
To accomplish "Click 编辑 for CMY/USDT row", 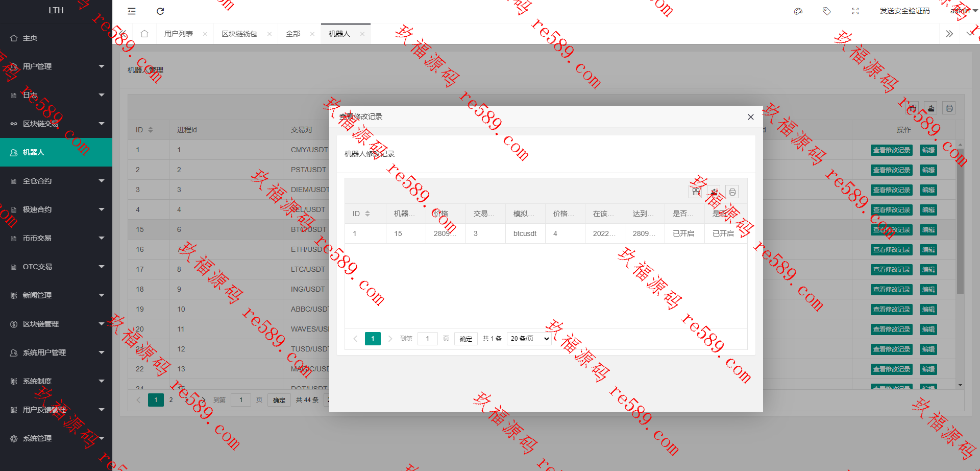I will [x=928, y=150].
